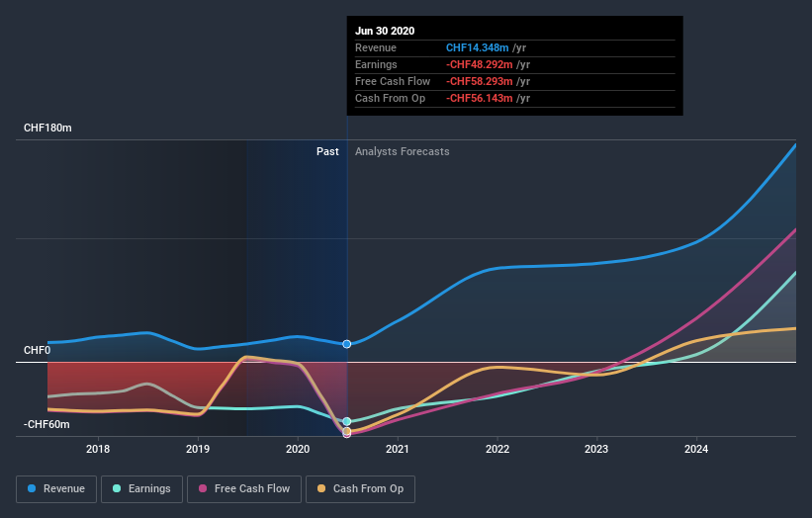Select the blue Revenue data point marker
Screen dimensions: 812x518
[347, 344]
